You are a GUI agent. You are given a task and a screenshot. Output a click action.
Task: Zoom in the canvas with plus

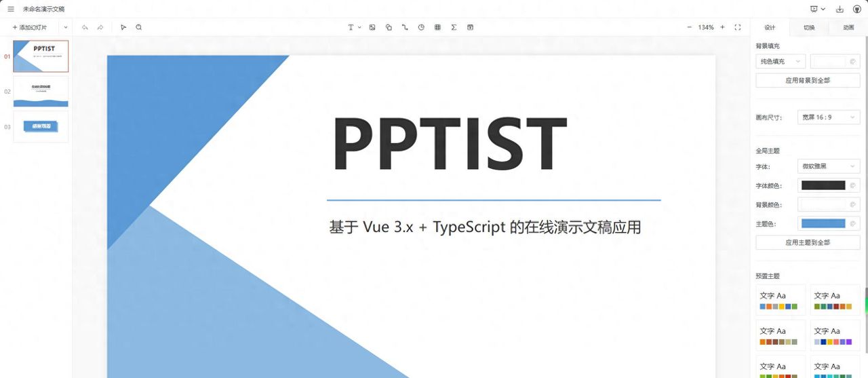click(x=722, y=27)
